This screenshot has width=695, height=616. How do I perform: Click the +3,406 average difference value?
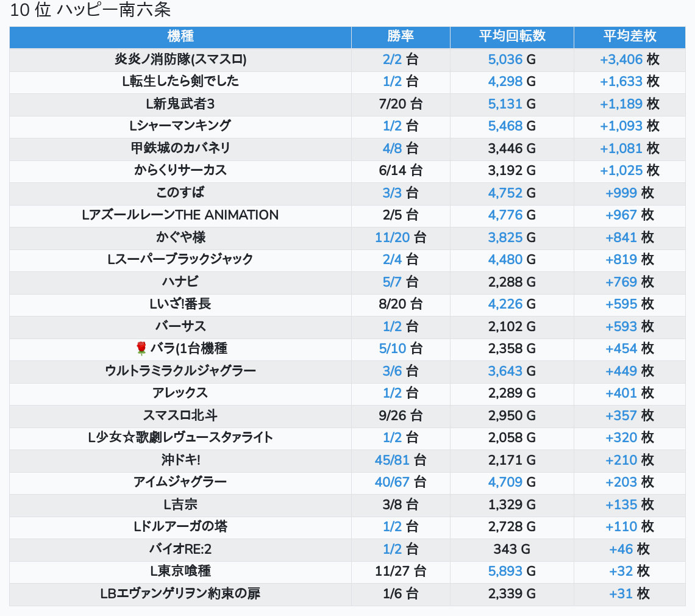[621, 59]
